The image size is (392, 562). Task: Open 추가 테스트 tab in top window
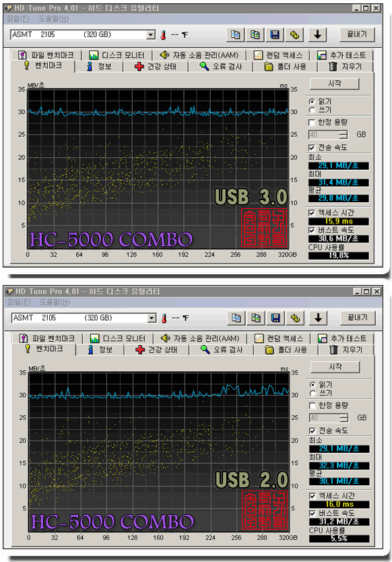pos(341,55)
